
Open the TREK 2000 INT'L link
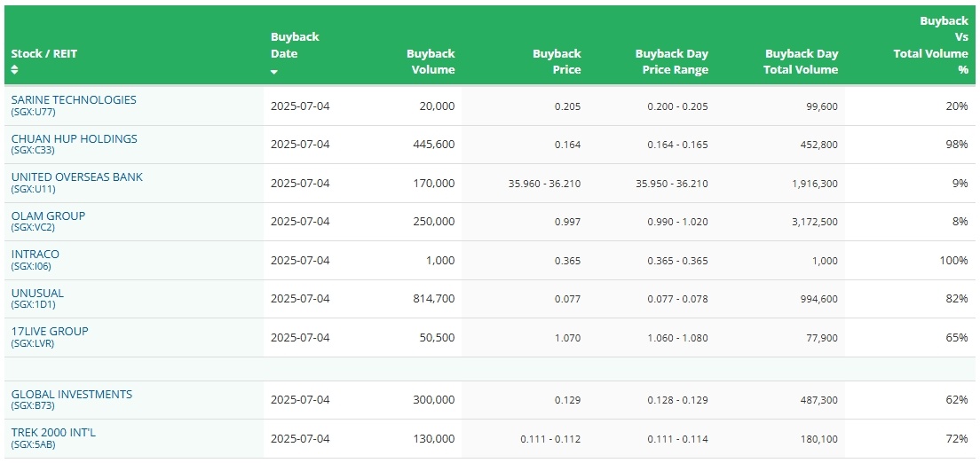(54, 432)
